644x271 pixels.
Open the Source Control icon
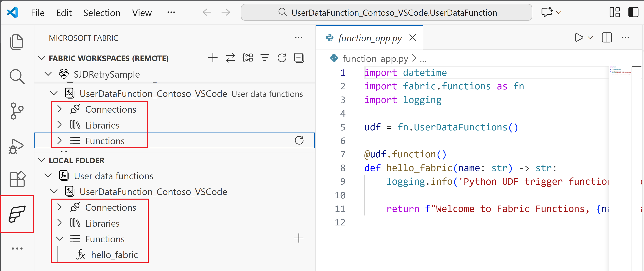coord(17,111)
